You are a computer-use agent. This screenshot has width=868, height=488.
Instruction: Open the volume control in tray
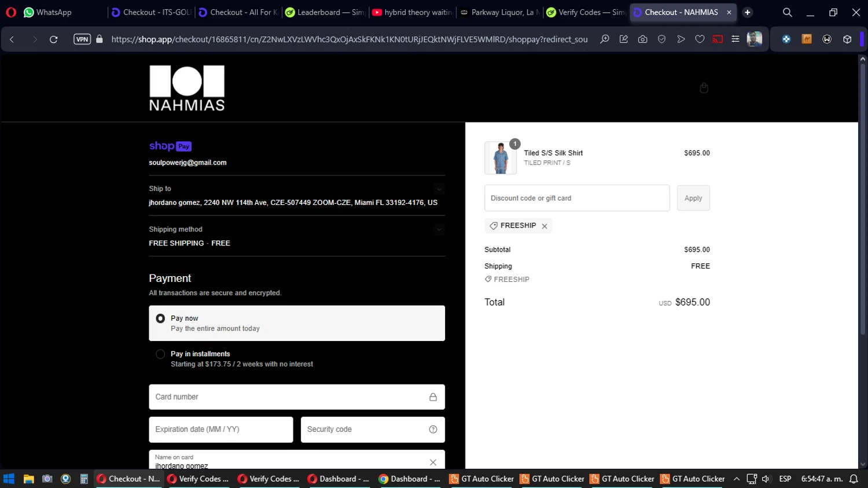pos(766,479)
